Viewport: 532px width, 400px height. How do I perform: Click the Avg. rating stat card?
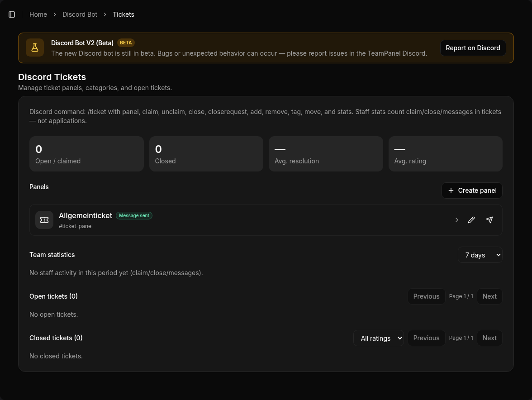(x=446, y=154)
